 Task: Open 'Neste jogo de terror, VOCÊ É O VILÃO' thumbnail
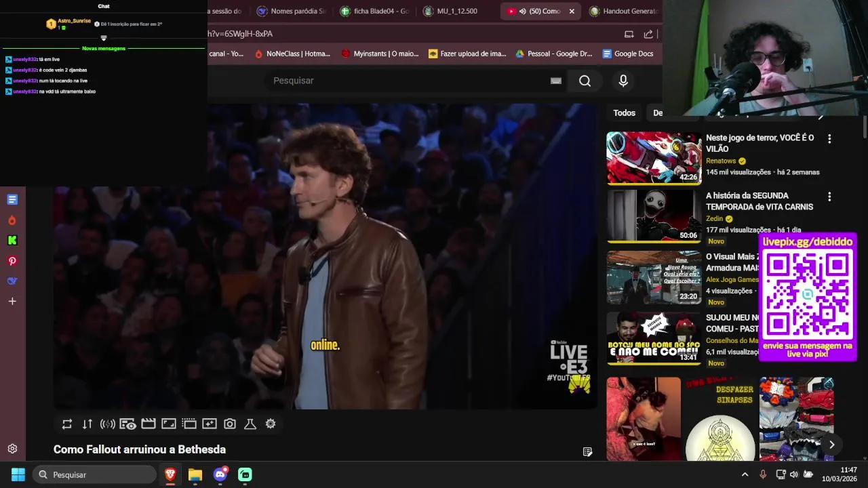[x=654, y=158]
